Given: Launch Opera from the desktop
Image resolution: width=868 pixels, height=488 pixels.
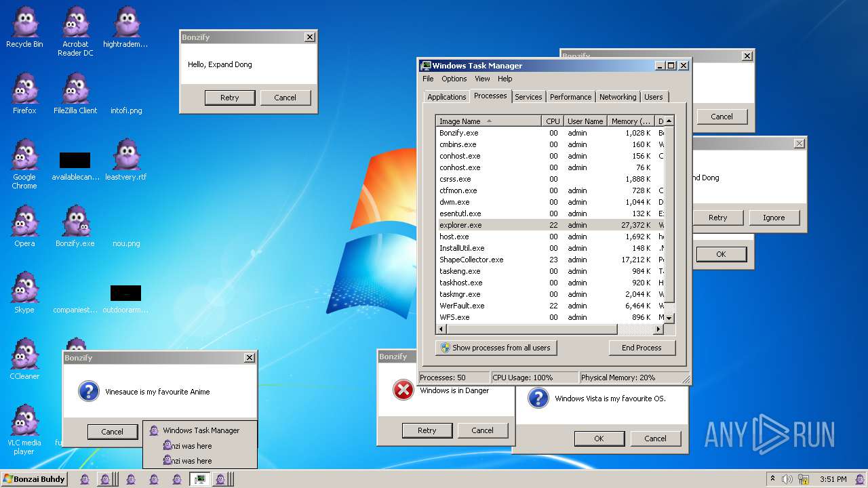Looking at the screenshot, I should (24, 226).
